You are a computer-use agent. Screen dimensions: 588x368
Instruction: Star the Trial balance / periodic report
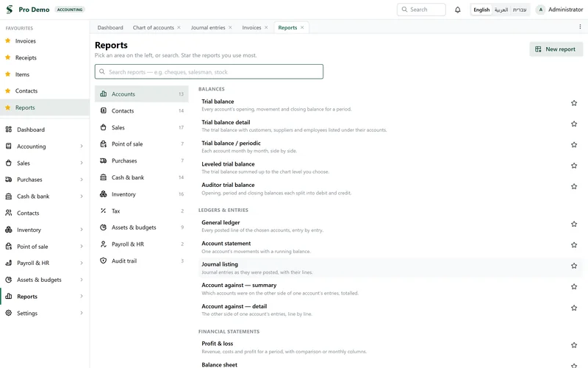tap(574, 144)
